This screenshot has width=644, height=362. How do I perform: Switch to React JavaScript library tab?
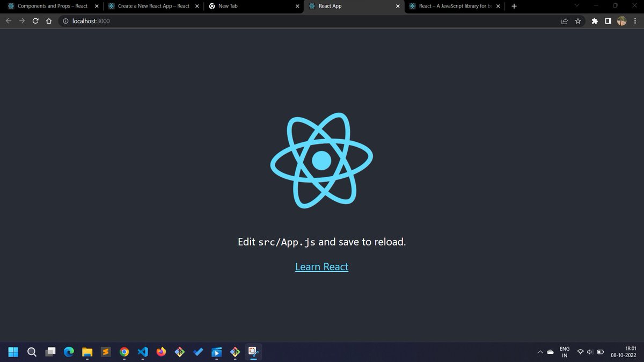[x=455, y=6]
